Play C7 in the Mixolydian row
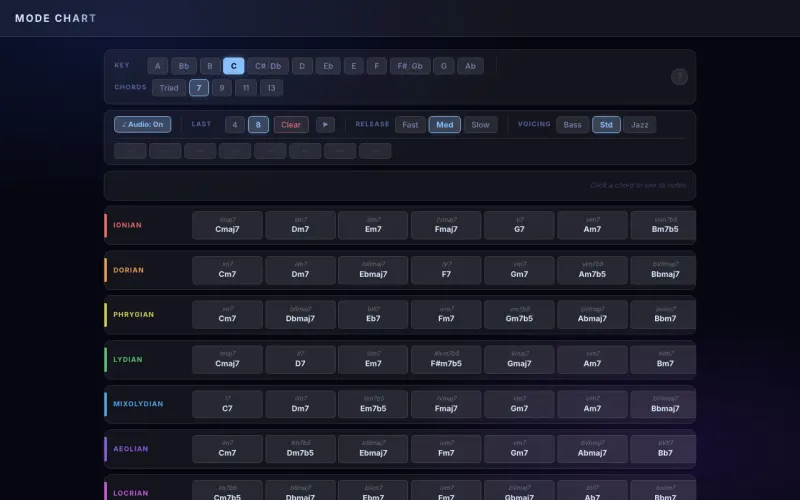 coord(227,404)
